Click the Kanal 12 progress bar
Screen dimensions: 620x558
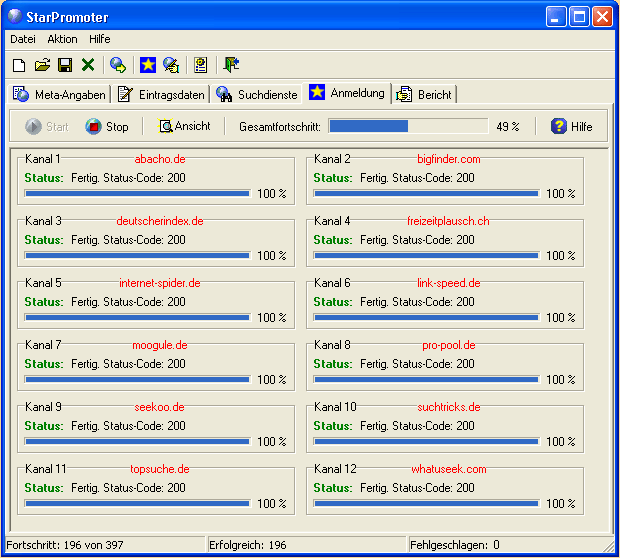coord(427,503)
